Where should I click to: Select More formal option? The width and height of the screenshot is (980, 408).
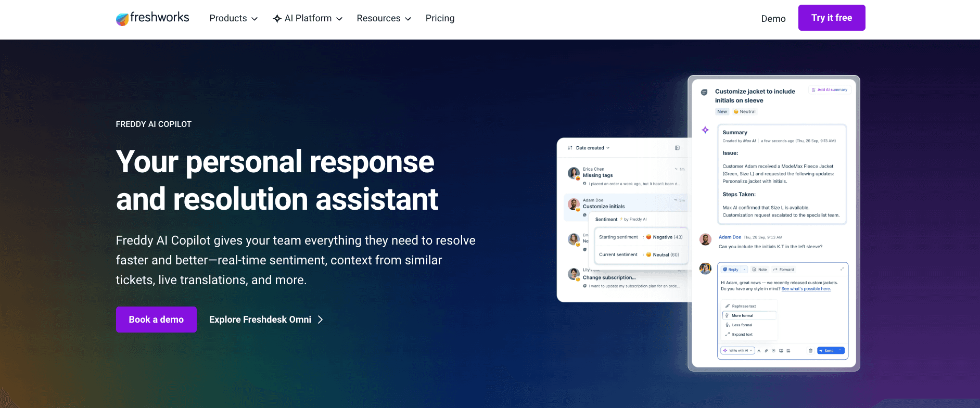(749, 315)
